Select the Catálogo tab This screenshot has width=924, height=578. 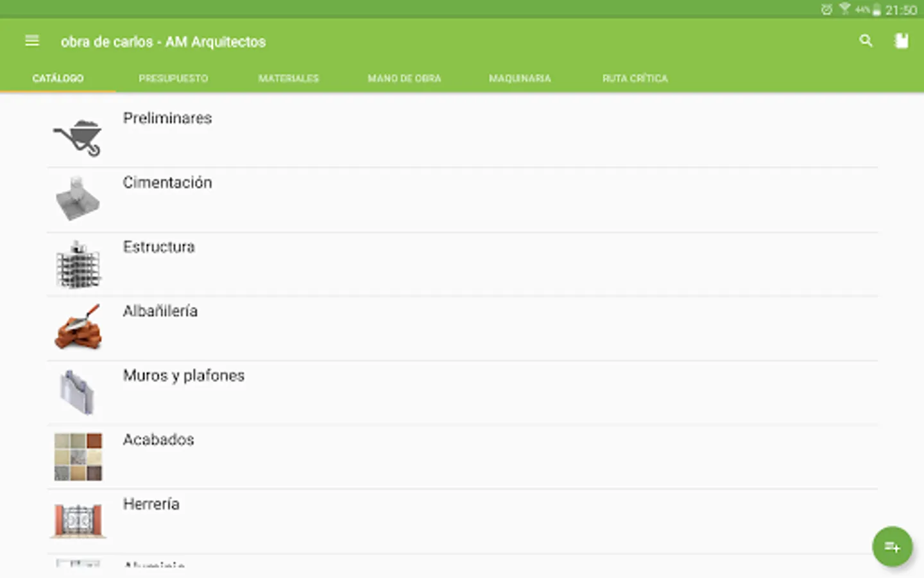pos(58,78)
